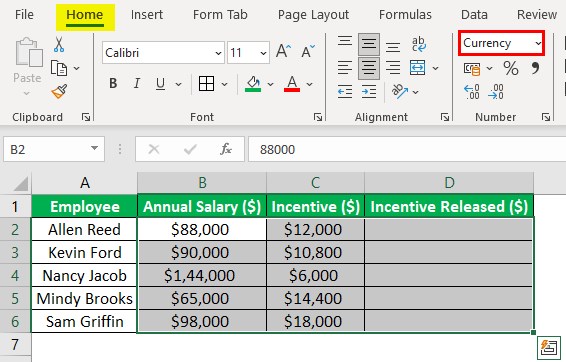Screen dimensions: 566x362
Task: Open Clipboard dialog launcher
Action: 86,117
